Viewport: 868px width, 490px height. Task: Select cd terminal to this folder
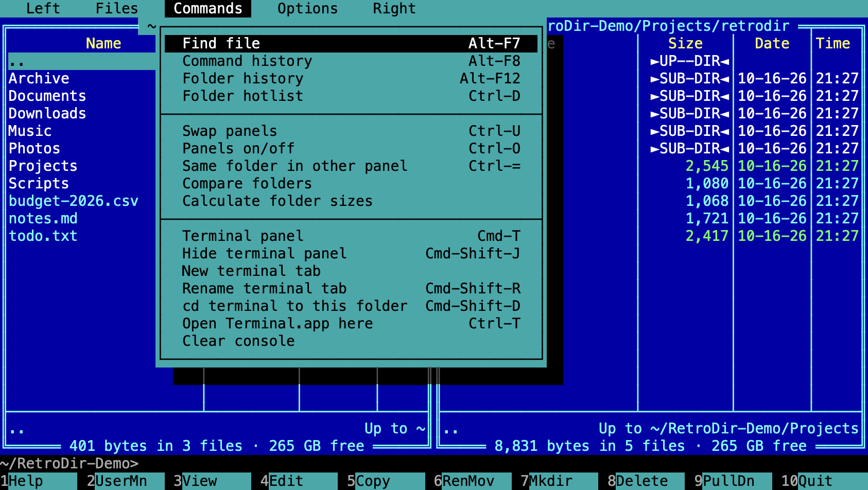[x=351, y=306]
